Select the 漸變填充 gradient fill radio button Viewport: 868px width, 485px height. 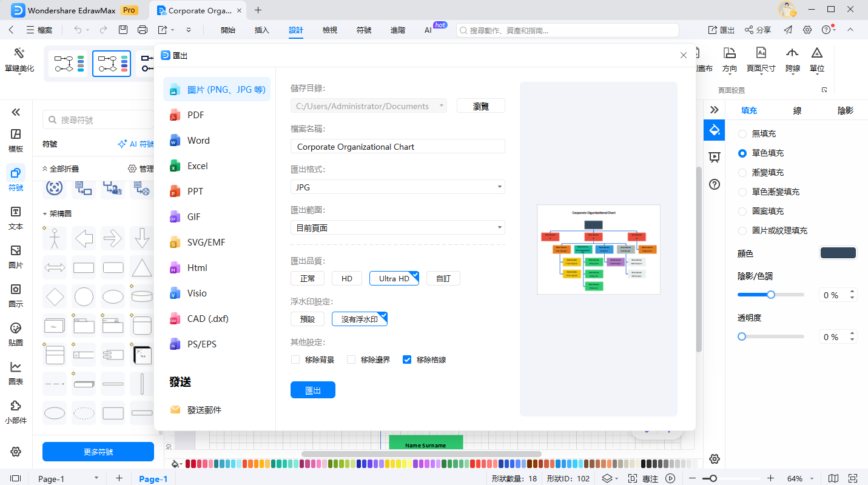coord(742,172)
